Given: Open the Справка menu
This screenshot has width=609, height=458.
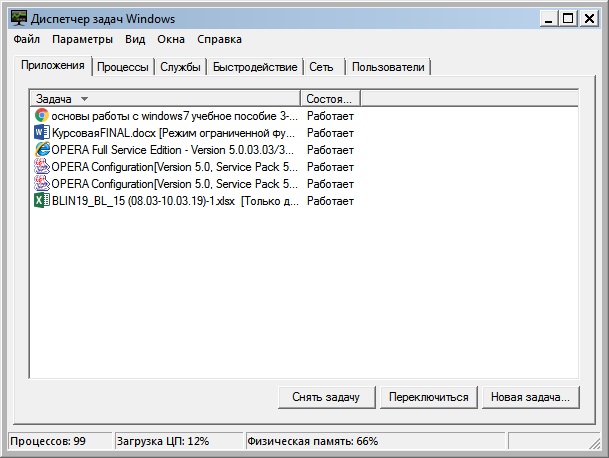Looking at the screenshot, I should pos(219,40).
